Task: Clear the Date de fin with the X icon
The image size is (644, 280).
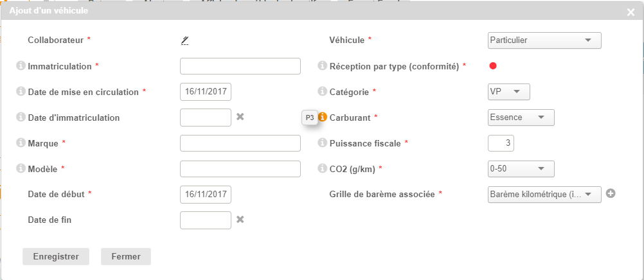Action: [x=240, y=220]
